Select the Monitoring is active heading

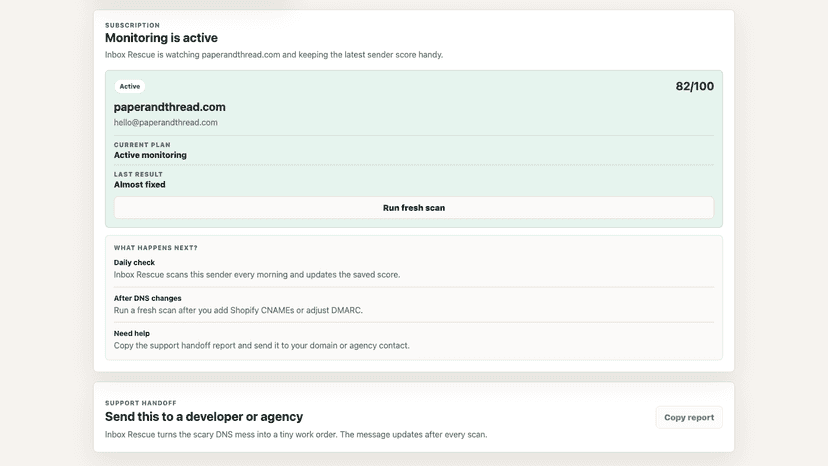point(161,38)
